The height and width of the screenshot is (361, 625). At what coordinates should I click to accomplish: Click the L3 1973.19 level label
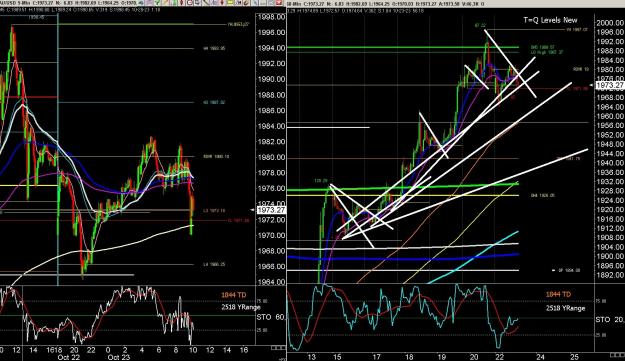coord(214,210)
